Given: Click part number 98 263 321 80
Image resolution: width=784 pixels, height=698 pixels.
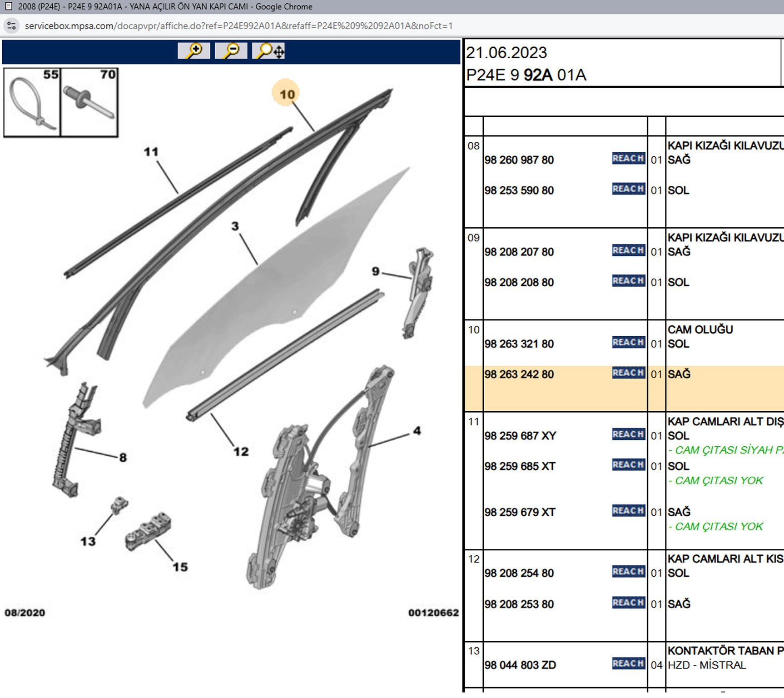Looking at the screenshot, I should tap(519, 344).
